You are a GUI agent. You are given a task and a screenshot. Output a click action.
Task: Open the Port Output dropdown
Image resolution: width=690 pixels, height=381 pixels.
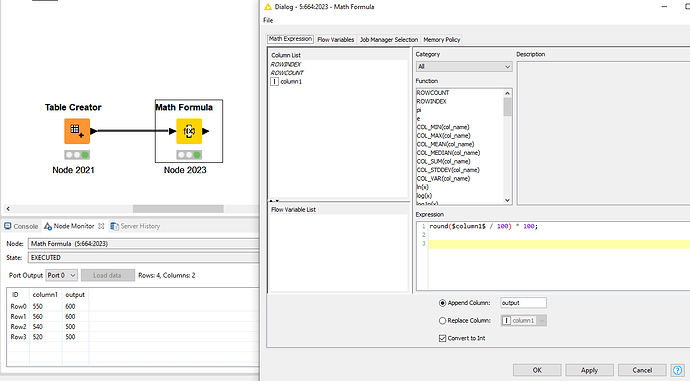pos(62,275)
